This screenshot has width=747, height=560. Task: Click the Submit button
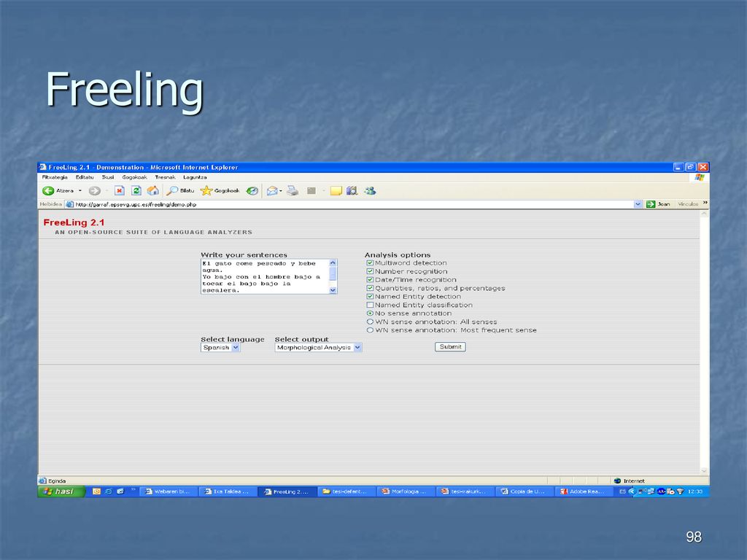[450, 347]
